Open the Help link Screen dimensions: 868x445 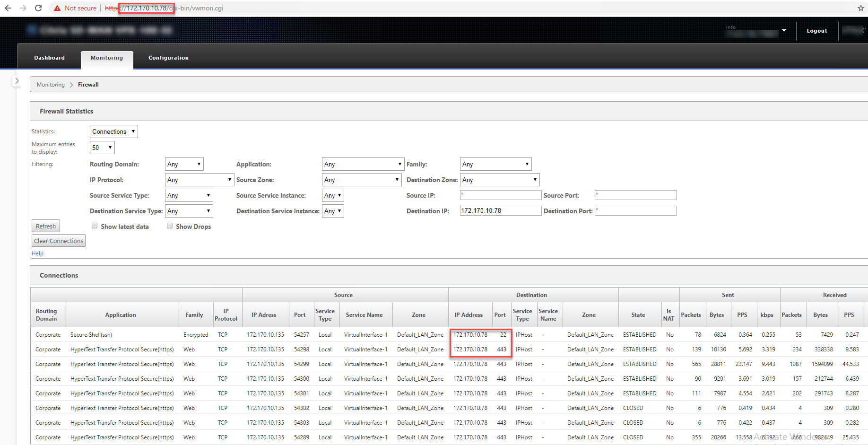37,253
